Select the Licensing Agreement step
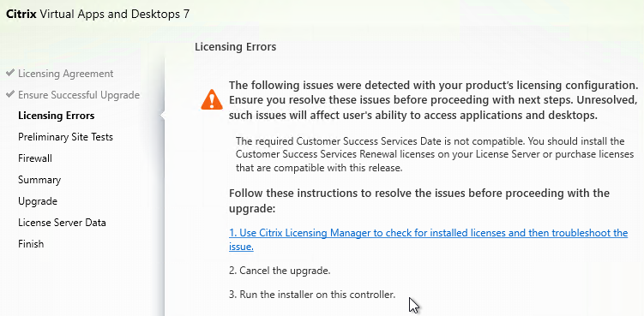Screen dimensions: 644x316 click(x=66, y=74)
